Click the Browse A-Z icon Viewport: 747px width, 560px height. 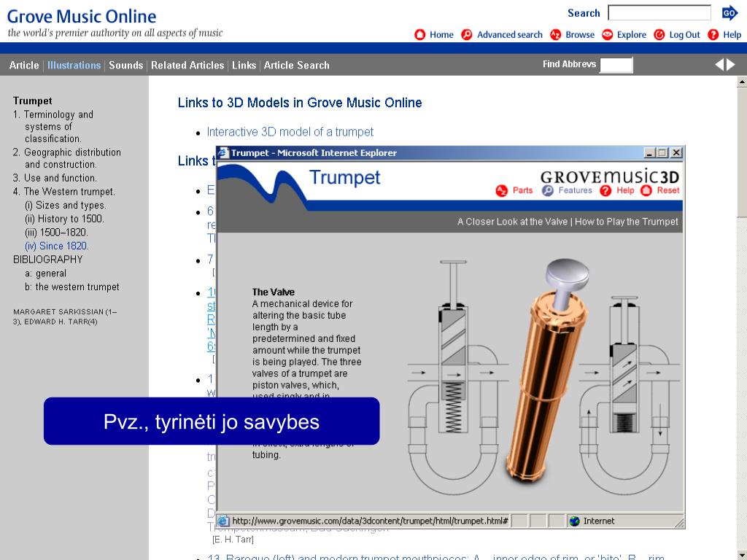[x=555, y=35]
